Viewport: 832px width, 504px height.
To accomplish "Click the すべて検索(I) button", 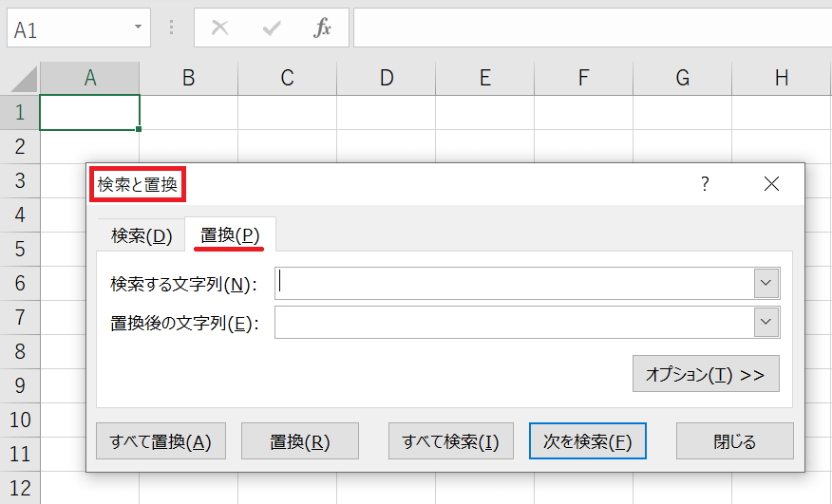I will click(450, 441).
